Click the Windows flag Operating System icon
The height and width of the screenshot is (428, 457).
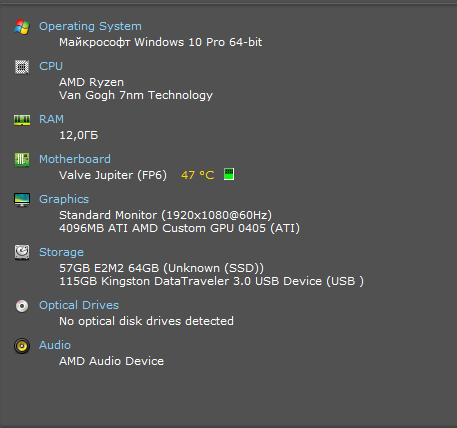22,27
